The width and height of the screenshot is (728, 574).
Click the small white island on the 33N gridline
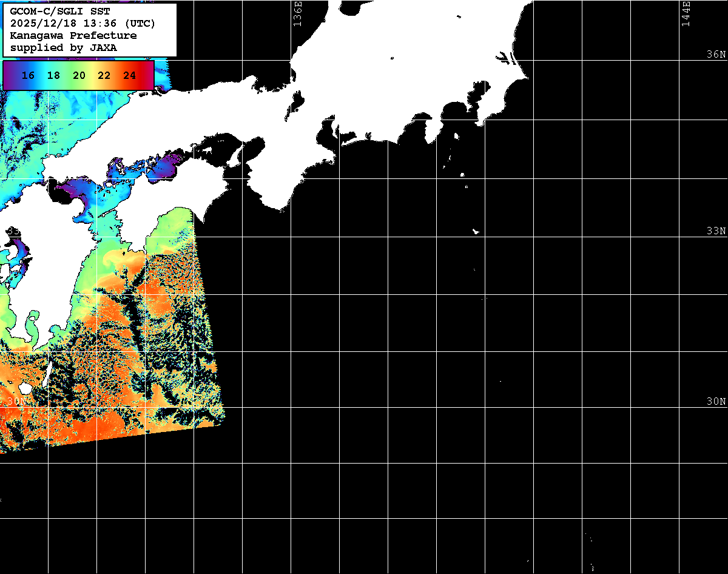pyautogui.click(x=476, y=231)
